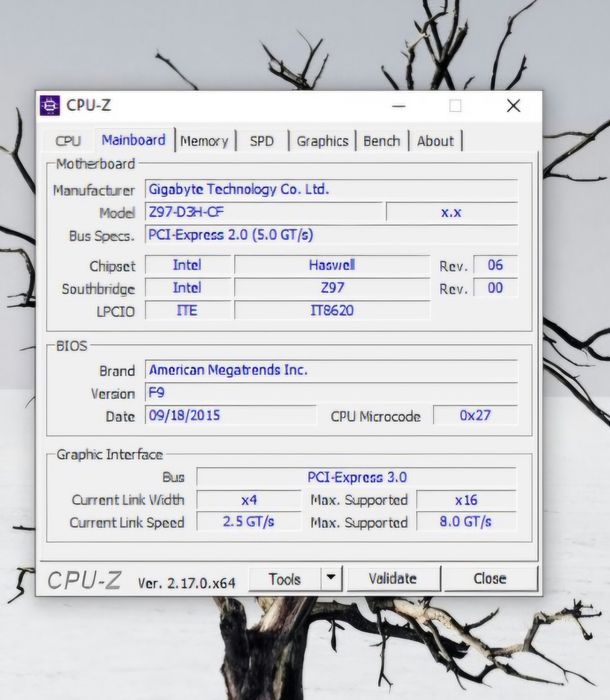
Task: Open the Graphics tab
Action: [x=322, y=142]
